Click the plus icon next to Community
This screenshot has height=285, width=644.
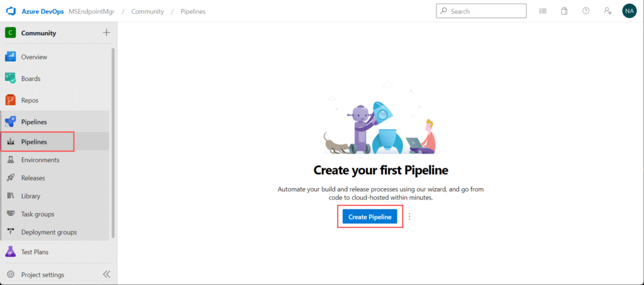(x=106, y=33)
